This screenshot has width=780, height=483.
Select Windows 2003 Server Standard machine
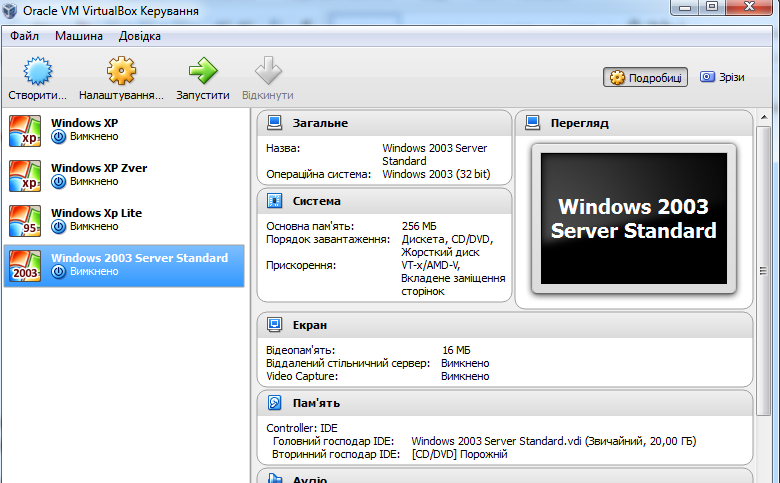tap(124, 266)
